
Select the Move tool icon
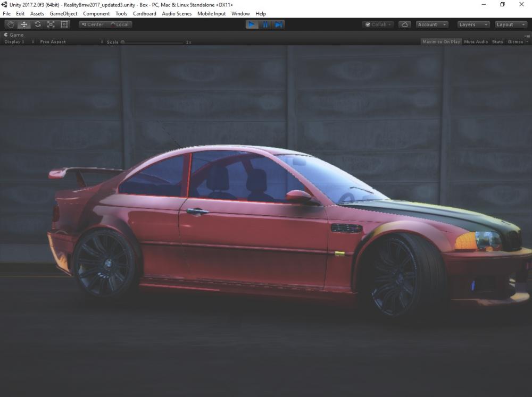point(24,24)
